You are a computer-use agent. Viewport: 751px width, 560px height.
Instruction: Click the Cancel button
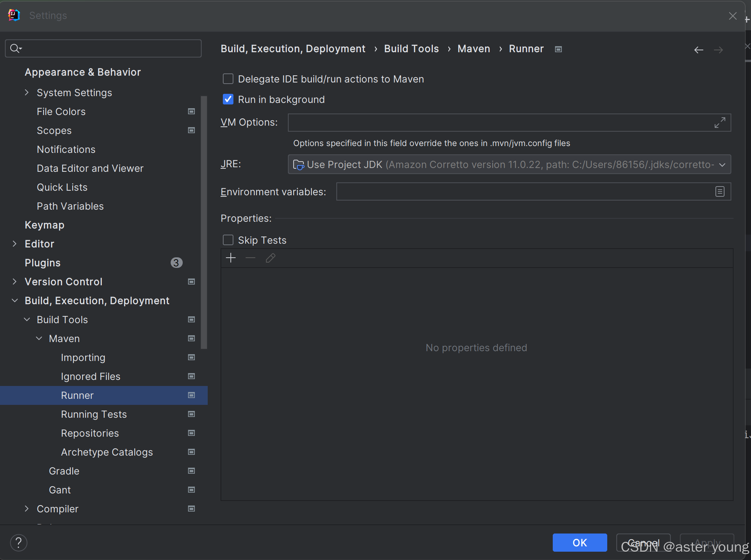point(643,543)
